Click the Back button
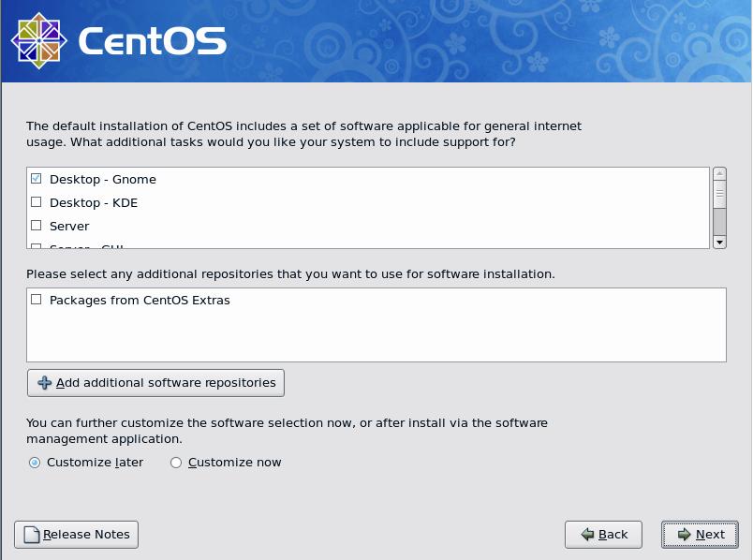This screenshot has width=753, height=560. 604,535
